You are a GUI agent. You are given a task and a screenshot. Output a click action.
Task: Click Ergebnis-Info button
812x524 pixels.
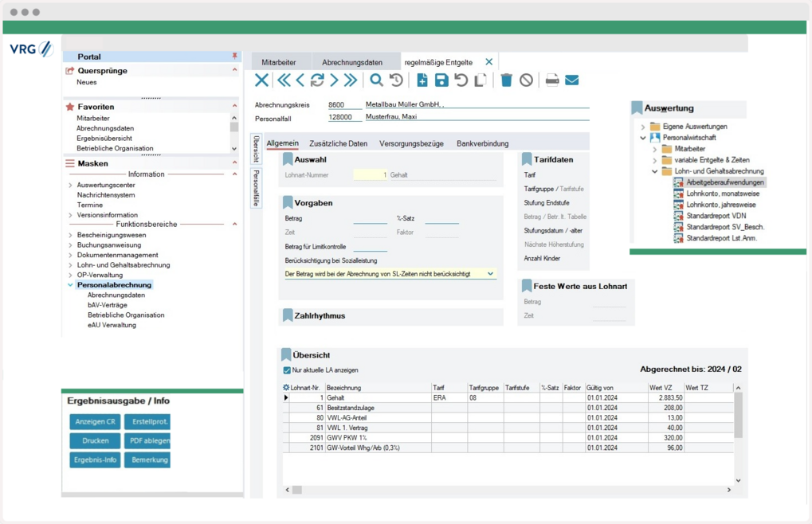pyautogui.click(x=96, y=459)
